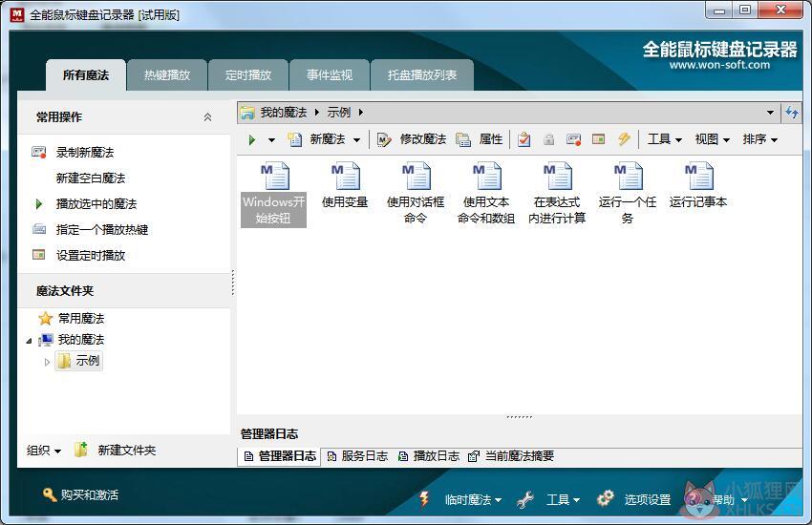The width and height of the screenshot is (812, 525).
Task: Collapse the 我的魔法 tree node arrow
Action: (x=29, y=341)
